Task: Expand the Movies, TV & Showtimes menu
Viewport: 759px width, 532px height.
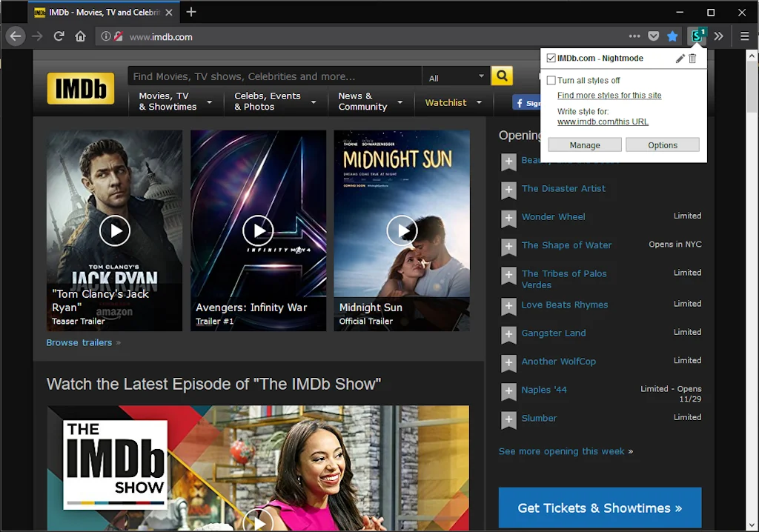Action: tap(175, 102)
